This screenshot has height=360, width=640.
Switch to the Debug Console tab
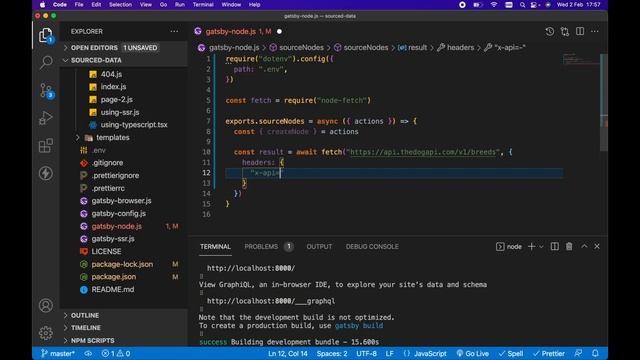click(x=372, y=247)
